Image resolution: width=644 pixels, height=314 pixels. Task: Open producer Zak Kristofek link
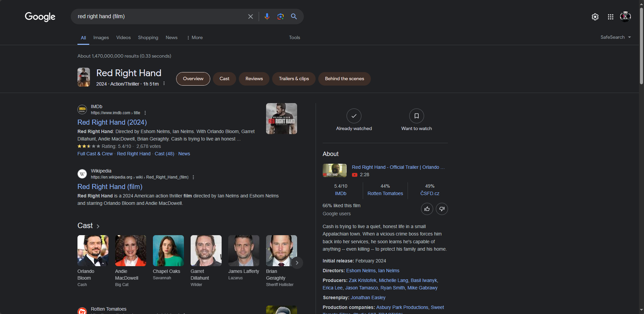pyautogui.click(x=362, y=280)
